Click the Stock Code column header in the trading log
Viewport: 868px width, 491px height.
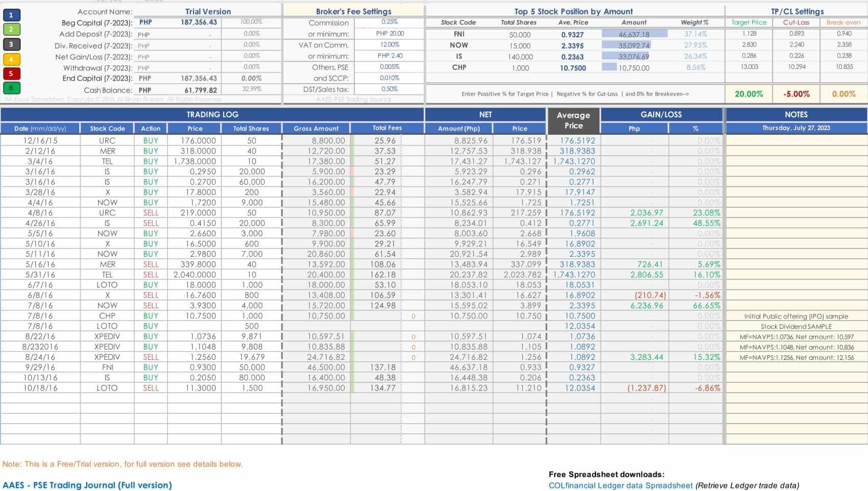click(107, 129)
